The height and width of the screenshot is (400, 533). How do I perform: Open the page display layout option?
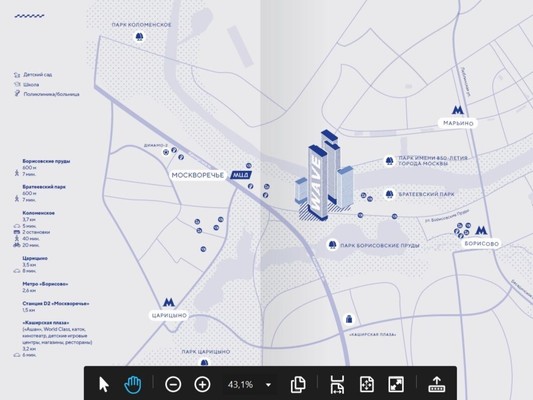(298, 385)
